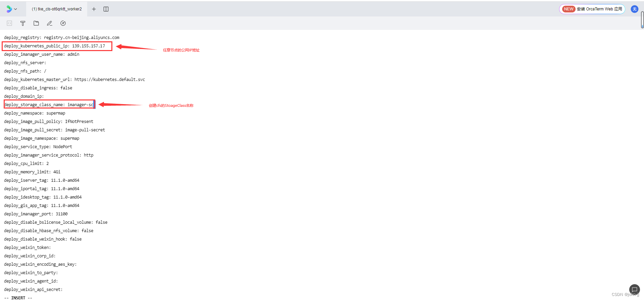
Task: Click the deploy_disable_bslicense_local_volume line
Action: 56,222
